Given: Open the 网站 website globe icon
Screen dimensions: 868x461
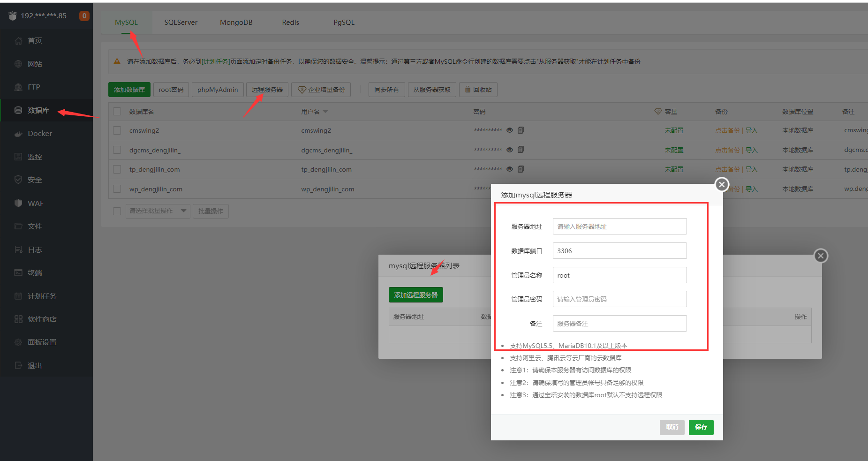Looking at the screenshot, I should click(x=18, y=64).
